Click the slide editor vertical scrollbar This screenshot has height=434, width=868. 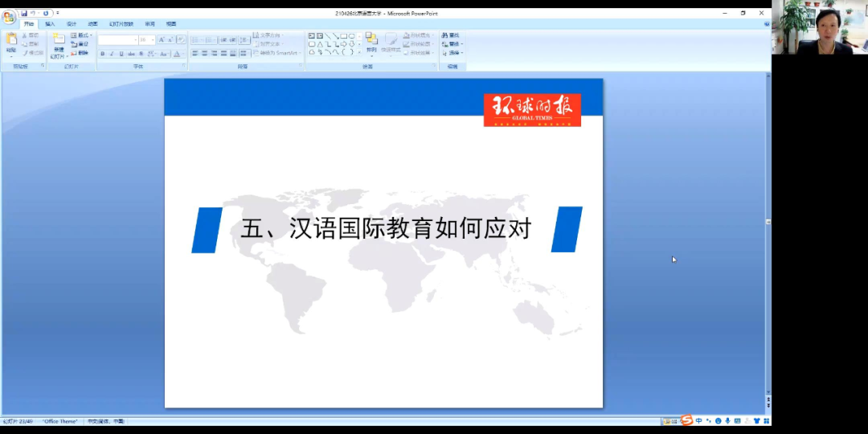click(768, 241)
